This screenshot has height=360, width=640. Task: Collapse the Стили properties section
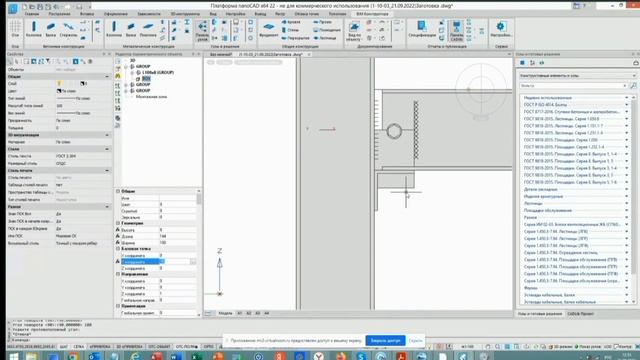(107, 149)
